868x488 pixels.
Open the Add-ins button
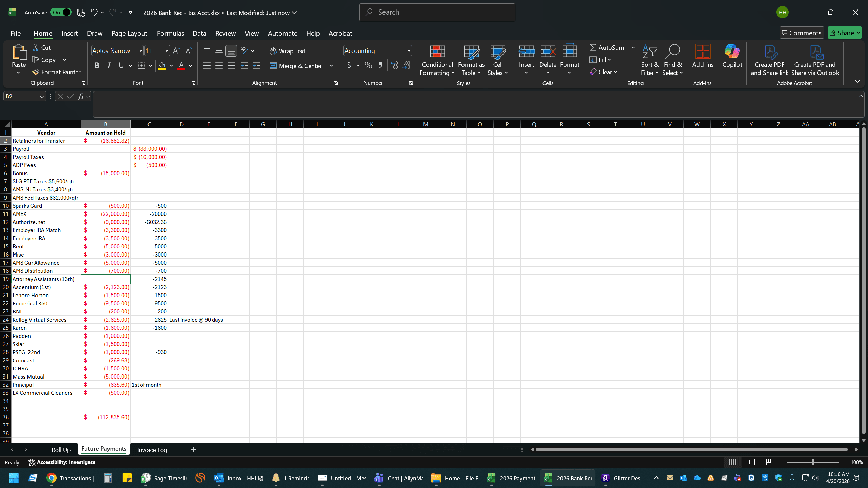pos(703,56)
